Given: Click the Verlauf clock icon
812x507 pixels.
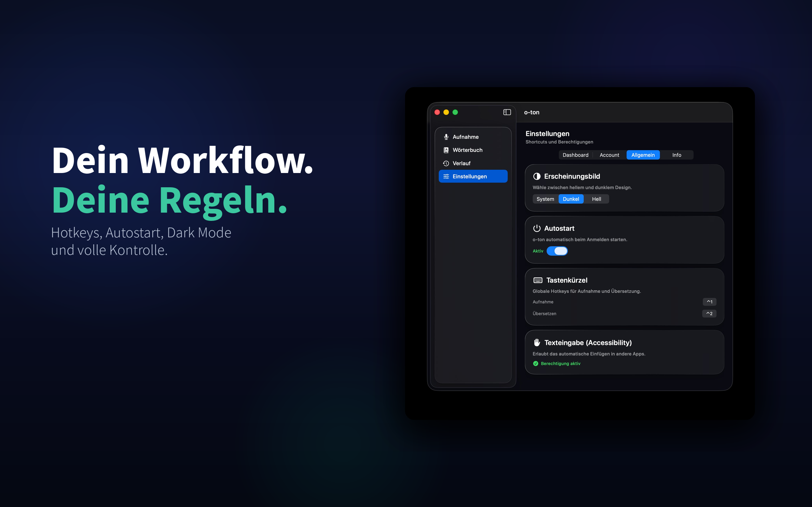Looking at the screenshot, I should (446, 163).
